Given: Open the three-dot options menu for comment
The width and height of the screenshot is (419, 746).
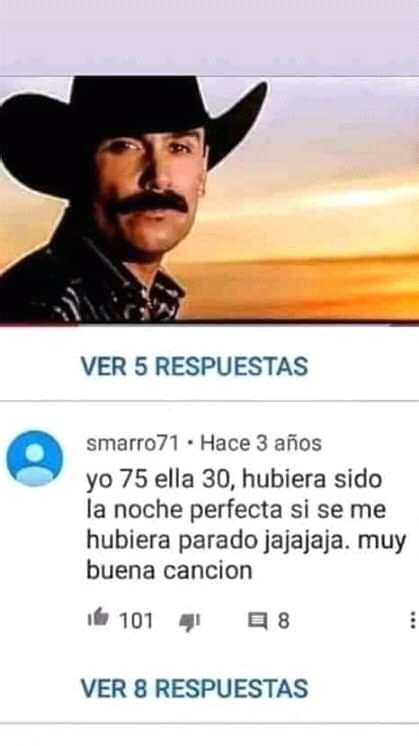Looking at the screenshot, I should [x=412, y=620].
